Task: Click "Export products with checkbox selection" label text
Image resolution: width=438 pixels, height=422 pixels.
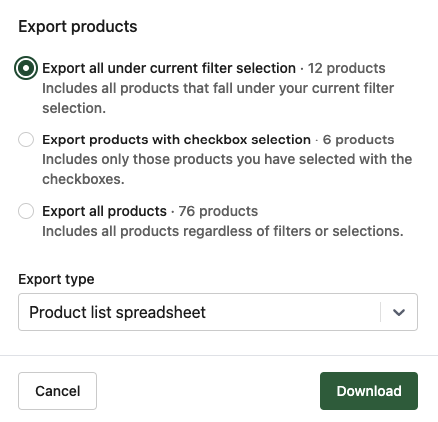Action: (x=176, y=139)
